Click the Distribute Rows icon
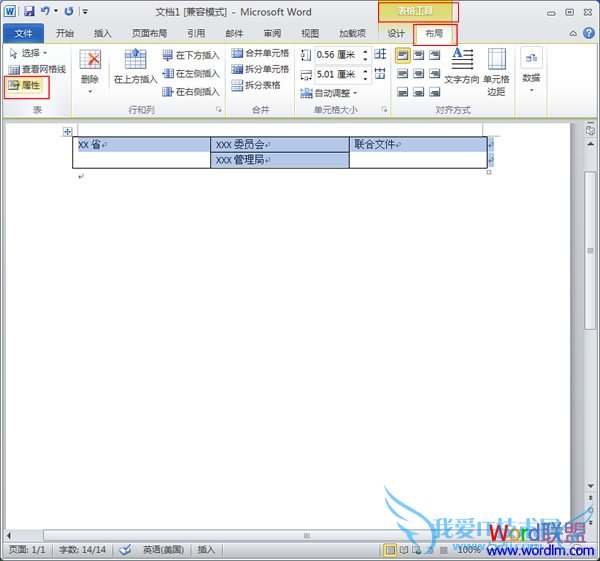Viewport: 600px width, 561px height. coord(380,54)
